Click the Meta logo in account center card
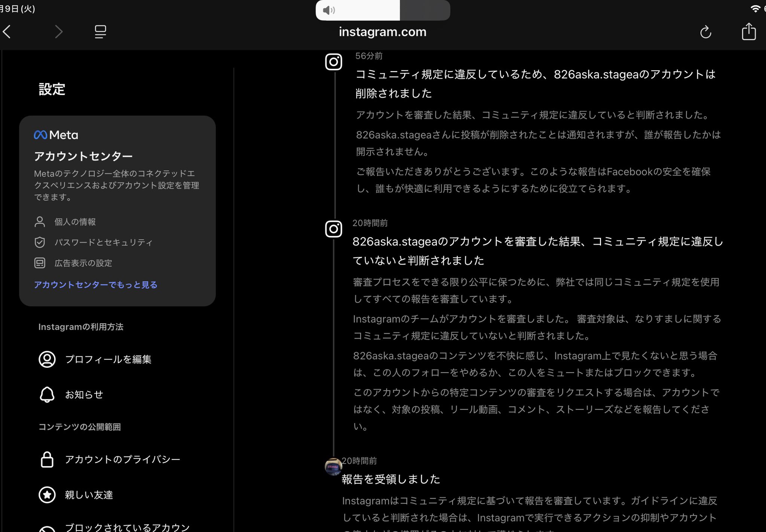This screenshot has width=766, height=532. point(56,135)
